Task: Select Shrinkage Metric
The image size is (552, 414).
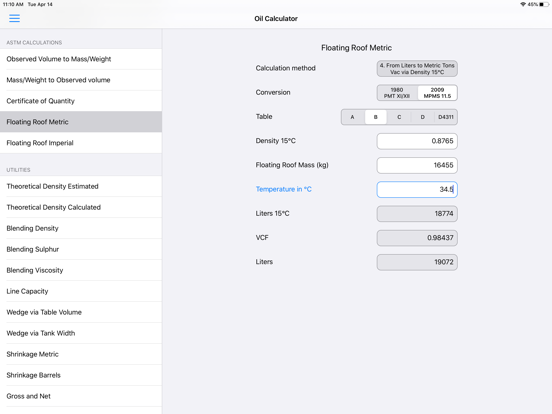Action: (x=81, y=354)
